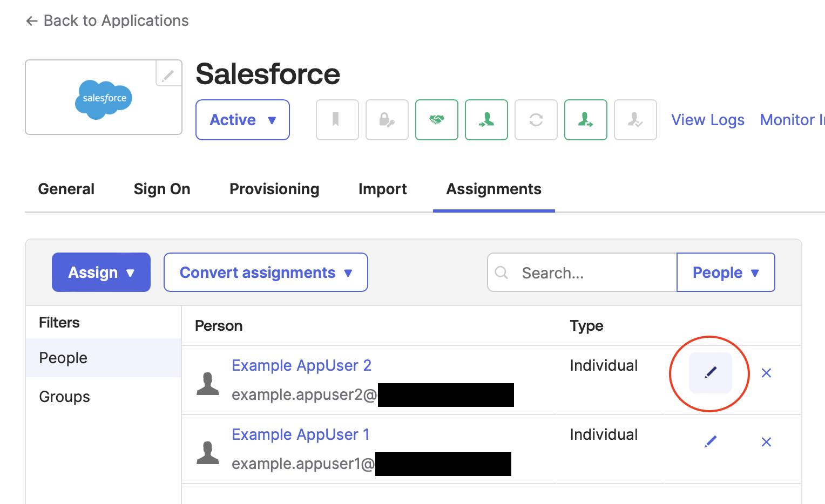Select the Groups filter
Screen dimensions: 825x504
tap(65, 397)
